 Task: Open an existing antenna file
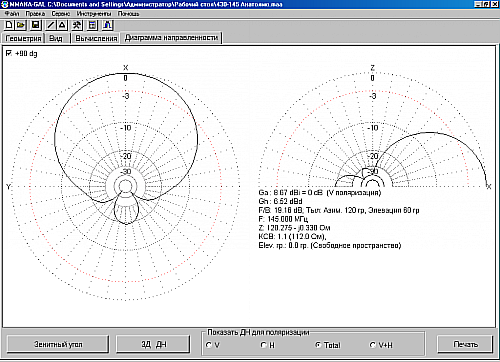21,25
